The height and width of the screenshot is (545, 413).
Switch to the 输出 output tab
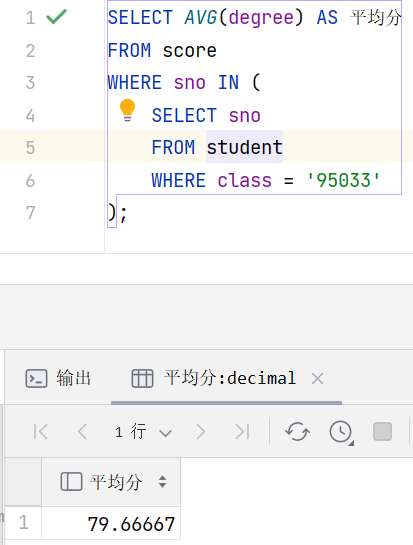[58, 378]
